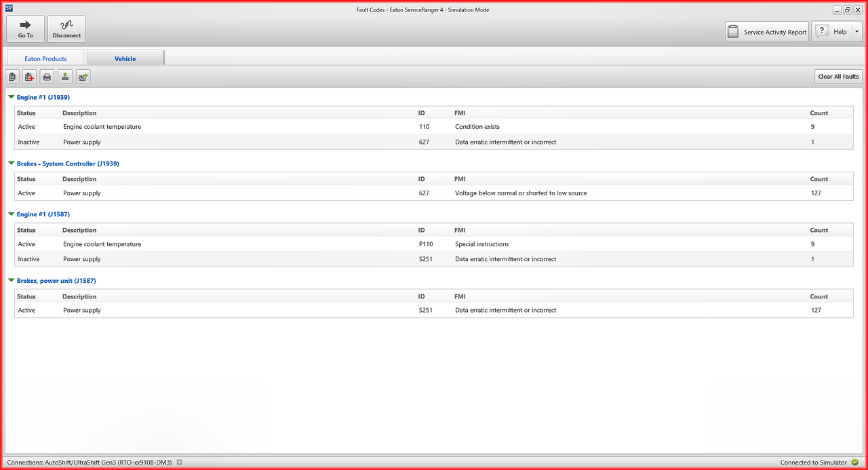Image resolution: width=868 pixels, height=470 pixels.
Task: Copy fault codes with the copy icon
Action: (x=12, y=77)
